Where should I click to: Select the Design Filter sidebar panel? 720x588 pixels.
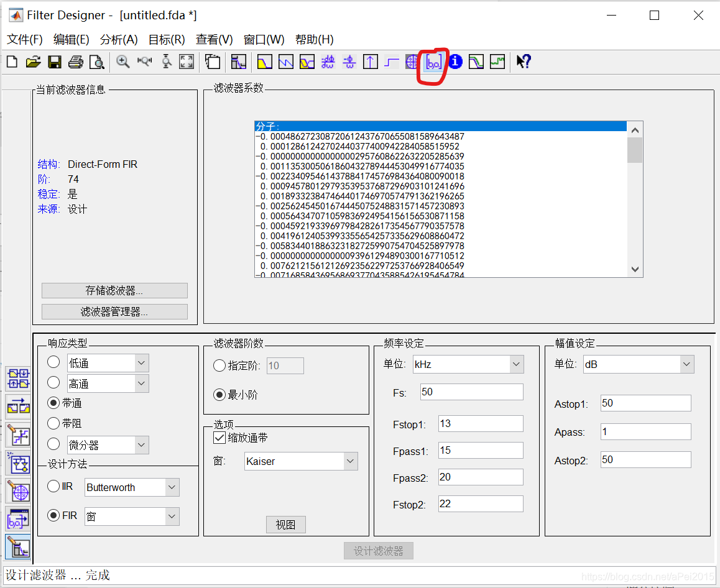(x=19, y=547)
